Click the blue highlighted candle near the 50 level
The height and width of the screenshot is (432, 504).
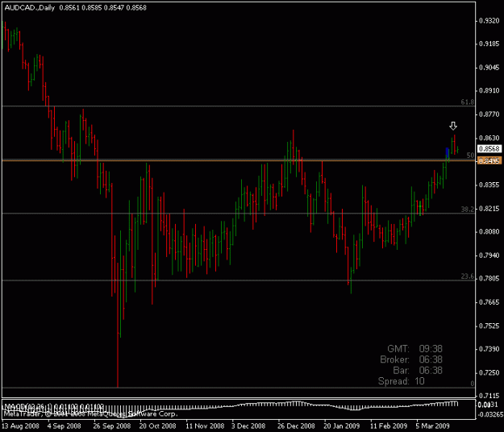click(447, 154)
